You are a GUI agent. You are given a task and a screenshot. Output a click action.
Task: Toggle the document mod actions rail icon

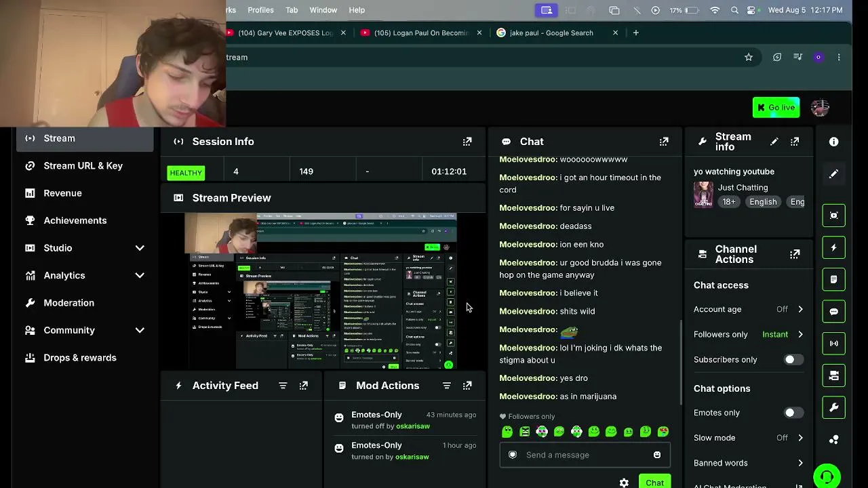[833, 279]
